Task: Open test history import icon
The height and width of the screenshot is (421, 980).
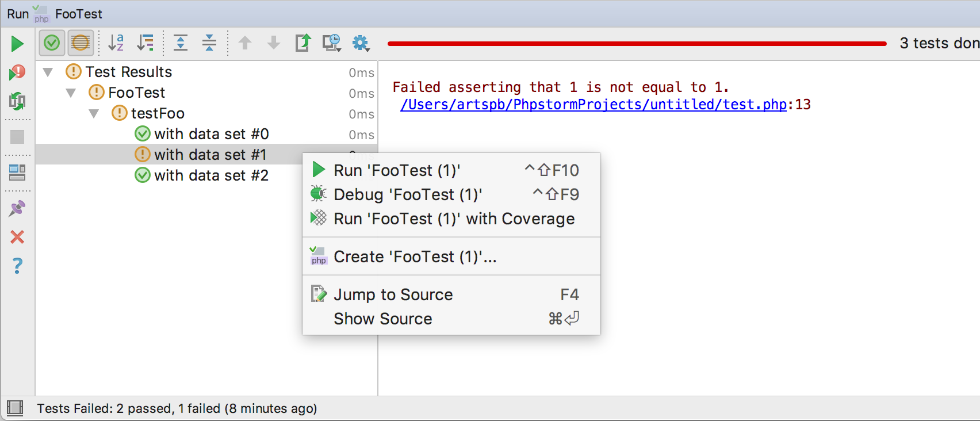Action: pos(331,43)
